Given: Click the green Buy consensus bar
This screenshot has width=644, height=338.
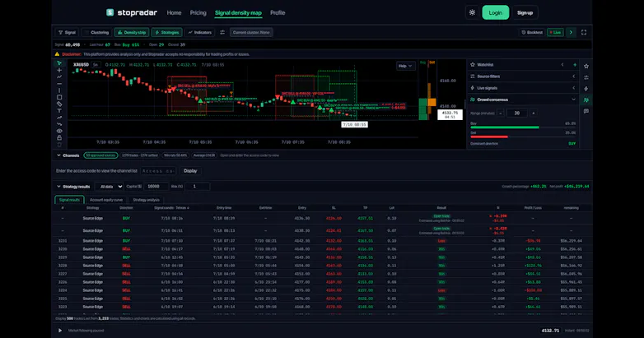Looking at the screenshot, I should tap(505, 127).
